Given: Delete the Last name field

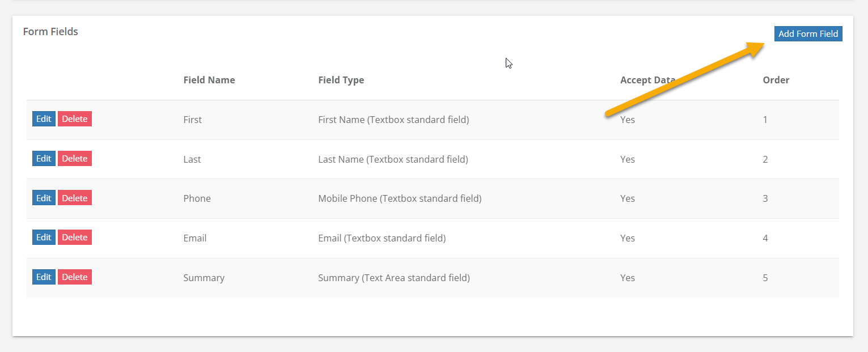Looking at the screenshot, I should pos(75,159).
